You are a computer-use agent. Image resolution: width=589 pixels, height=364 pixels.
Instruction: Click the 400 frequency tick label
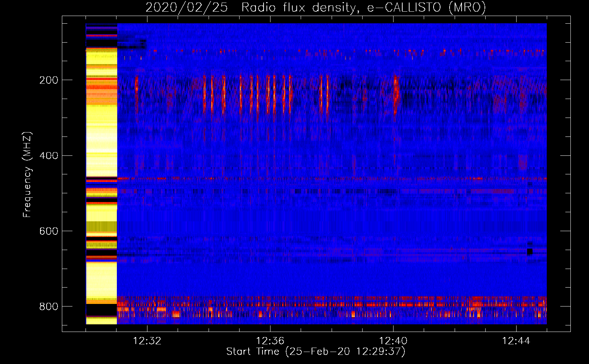click(49, 156)
